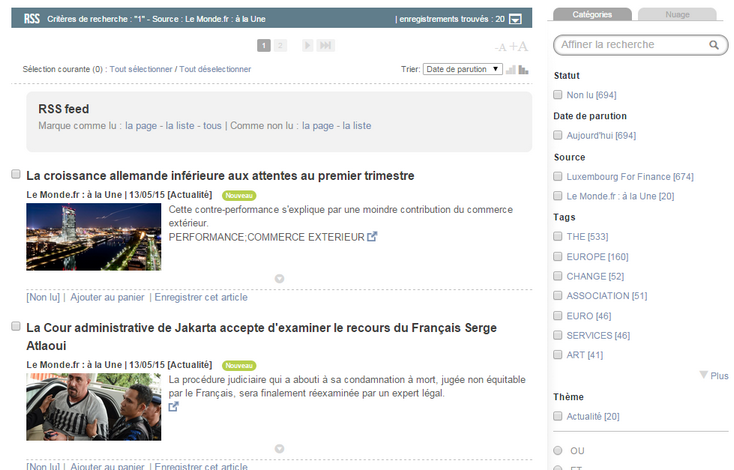734x470 pixels.
Task: Check Le Monde.fr : à la Une source
Action: [558, 196]
